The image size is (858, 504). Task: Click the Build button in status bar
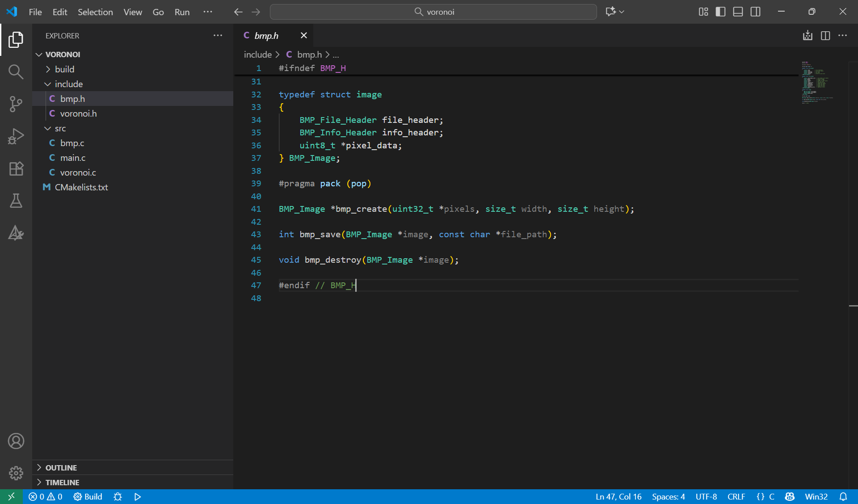click(x=88, y=497)
